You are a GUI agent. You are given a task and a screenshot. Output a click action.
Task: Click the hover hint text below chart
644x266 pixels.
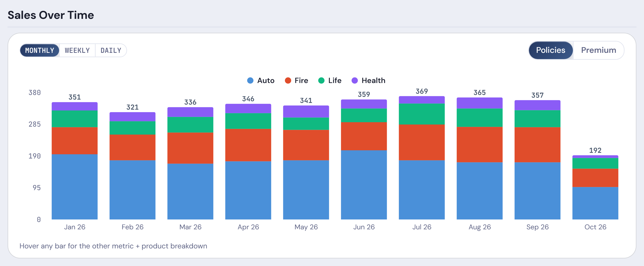coord(113,246)
